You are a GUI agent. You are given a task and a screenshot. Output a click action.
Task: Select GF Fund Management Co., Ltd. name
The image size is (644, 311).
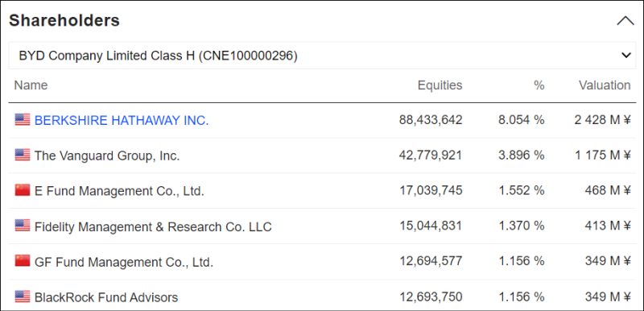click(x=124, y=262)
